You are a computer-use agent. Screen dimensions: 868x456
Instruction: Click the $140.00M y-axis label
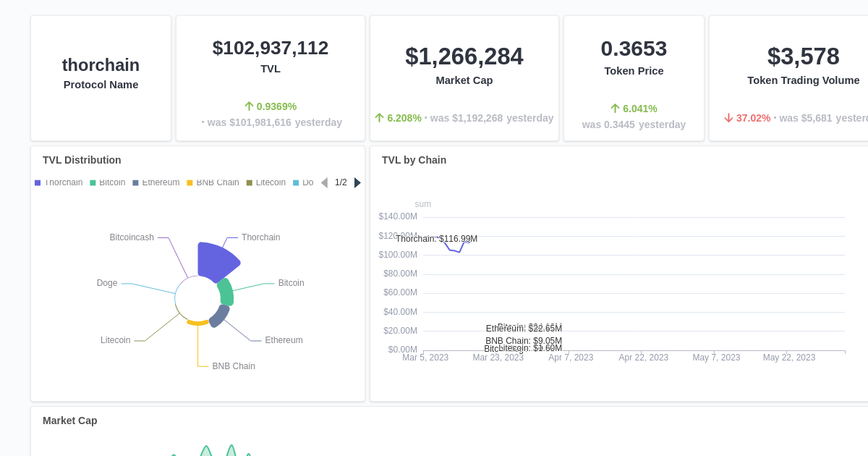click(x=398, y=216)
